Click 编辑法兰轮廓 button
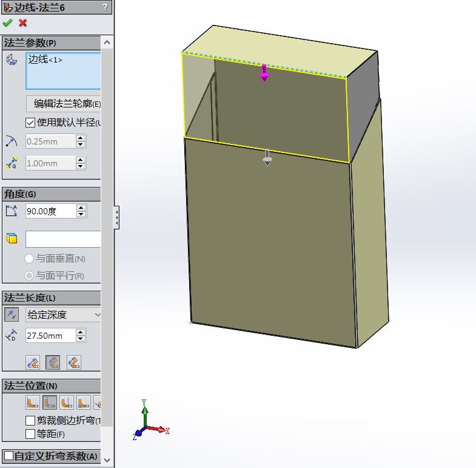Screen dimensions: 476x468 pyautogui.click(x=64, y=104)
